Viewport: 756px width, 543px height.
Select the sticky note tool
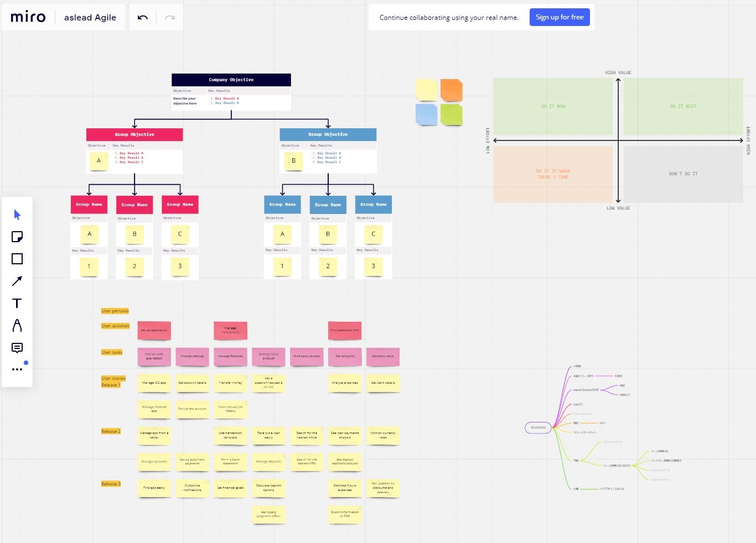[17, 237]
